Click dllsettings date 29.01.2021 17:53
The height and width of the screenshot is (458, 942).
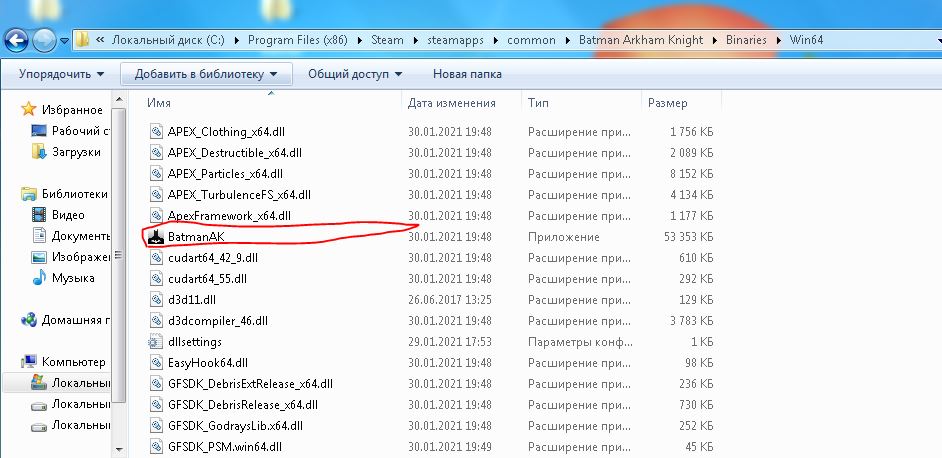[x=450, y=341]
